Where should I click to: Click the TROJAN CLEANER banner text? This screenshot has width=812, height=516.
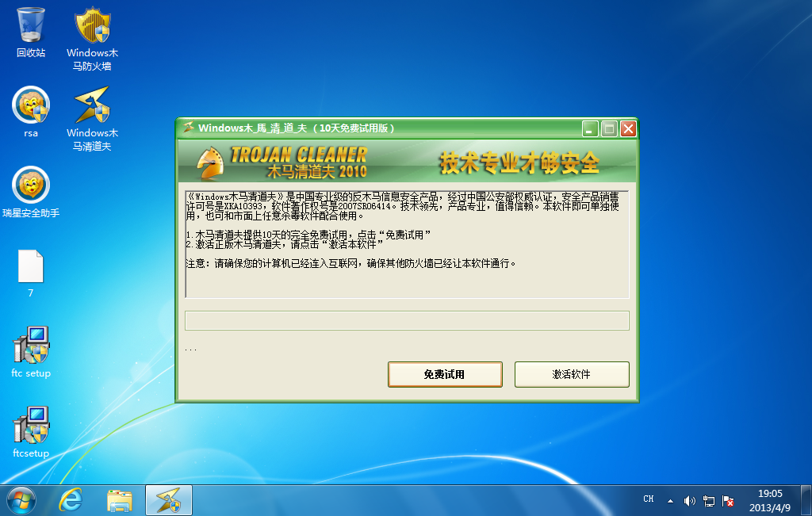coord(299,155)
